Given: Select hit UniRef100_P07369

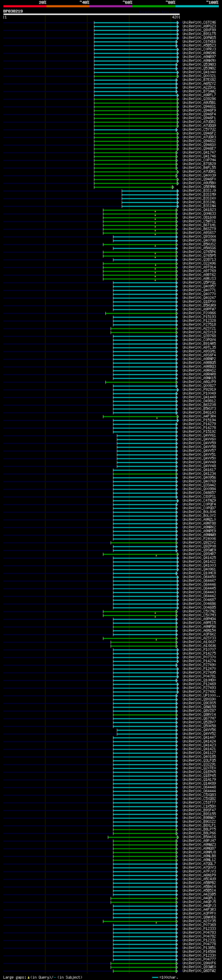Looking at the screenshot, I should [x=199, y=925].
